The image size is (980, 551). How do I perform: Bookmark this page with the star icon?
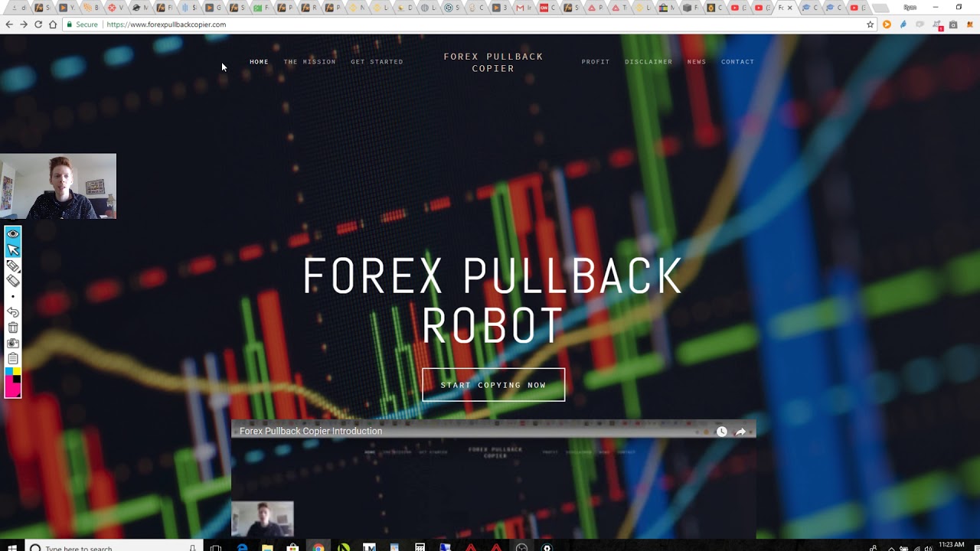(870, 24)
